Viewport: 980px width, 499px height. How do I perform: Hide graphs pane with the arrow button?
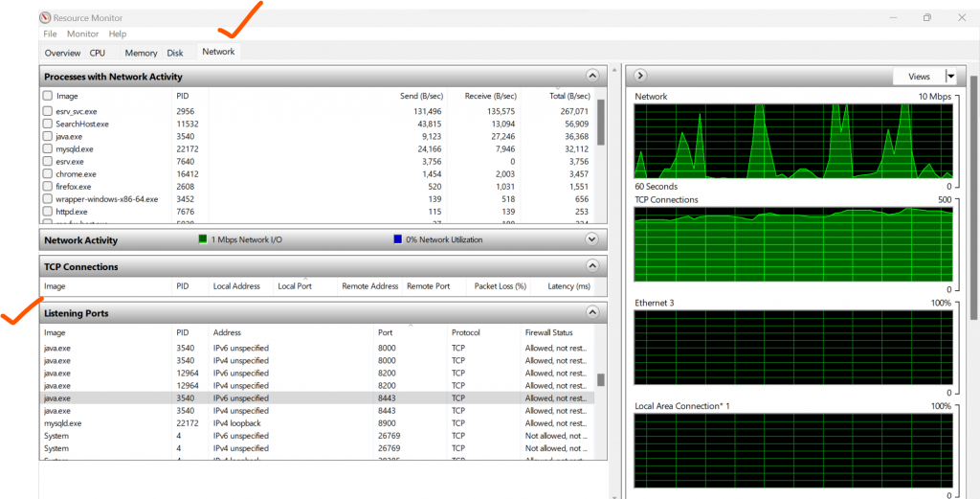coord(640,76)
